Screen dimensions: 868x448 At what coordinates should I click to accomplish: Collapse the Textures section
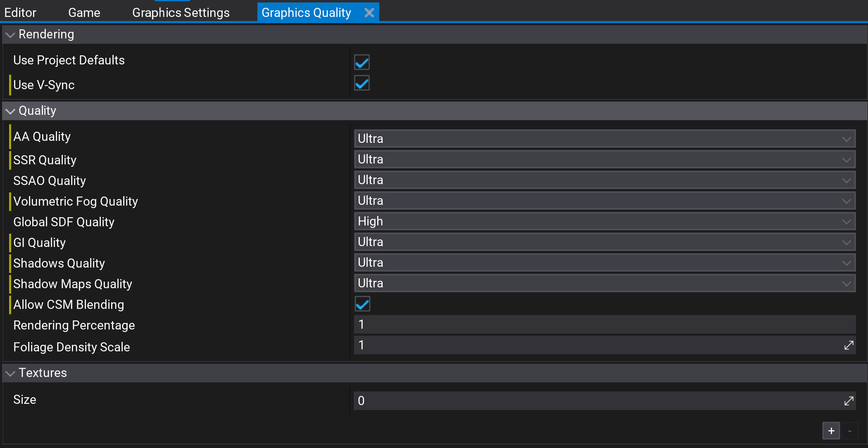[x=10, y=373]
